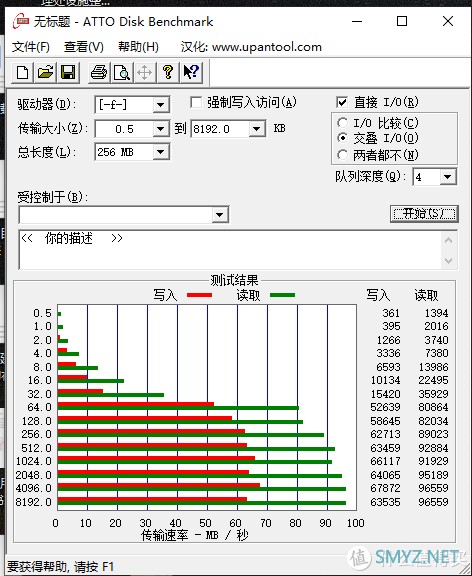Click the 1024.0 transfer size row label

click(34, 461)
